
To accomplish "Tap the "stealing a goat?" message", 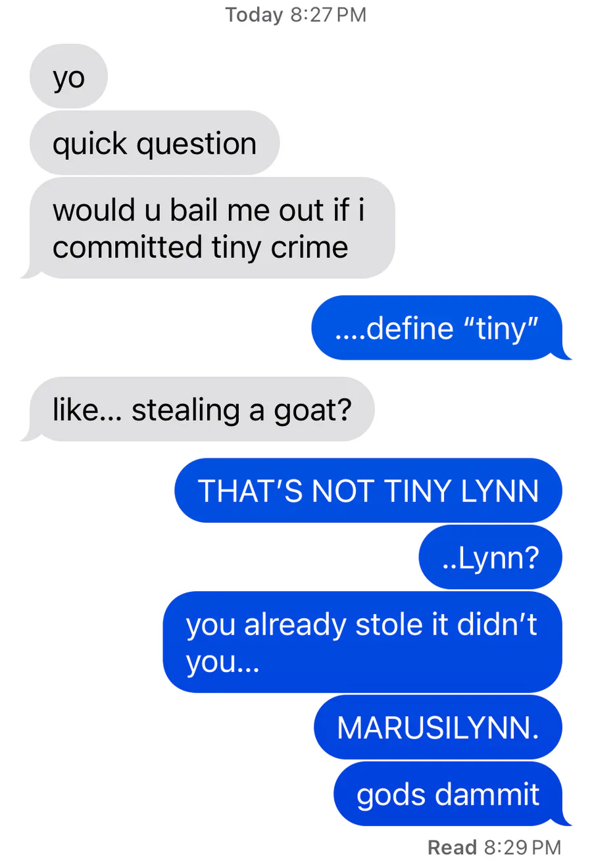I will (197, 410).
